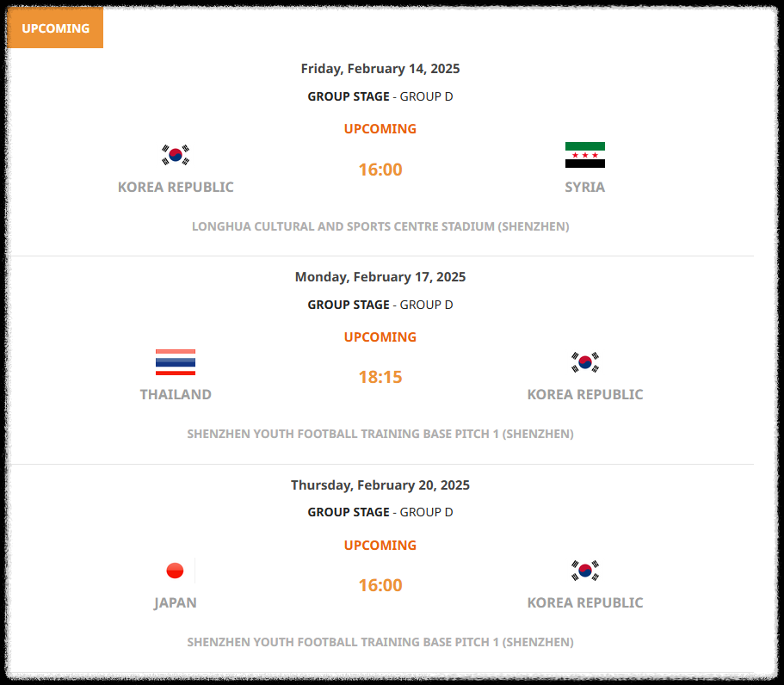
Task: Open the KOREA REPUBLIC team page from the Syria match
Action: point(176,187)
